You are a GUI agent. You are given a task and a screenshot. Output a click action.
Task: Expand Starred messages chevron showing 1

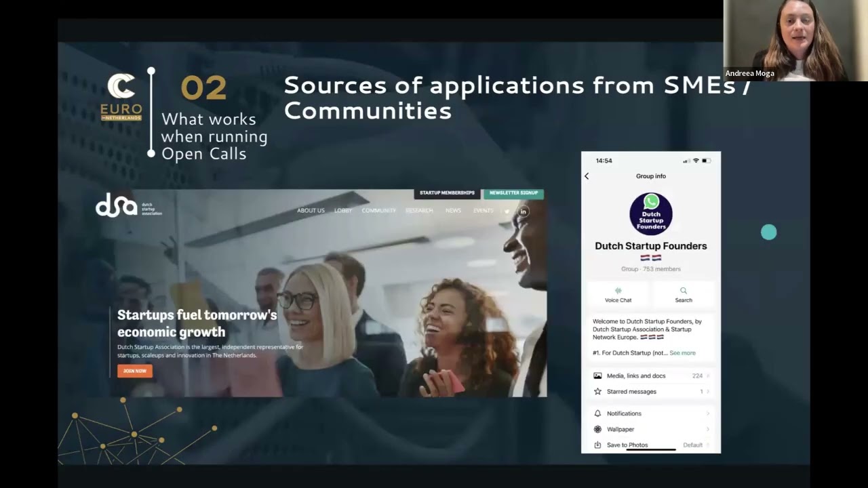tap(708, 391)
